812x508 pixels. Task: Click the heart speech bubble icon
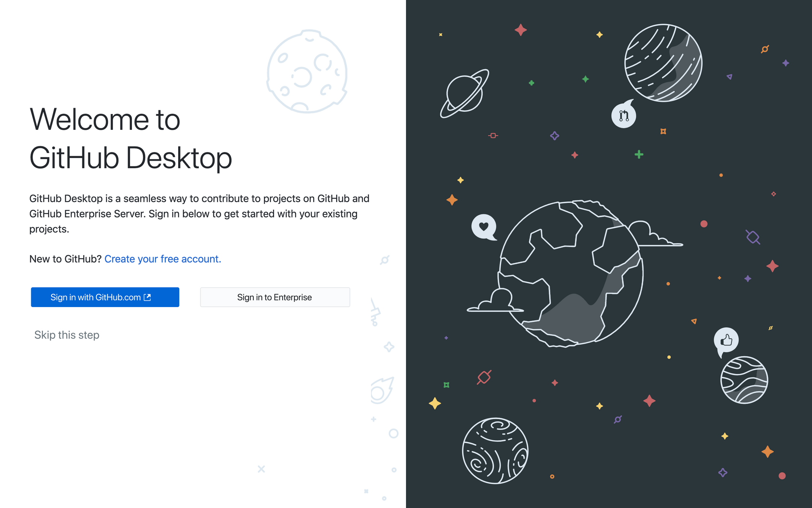click(484, 227)
